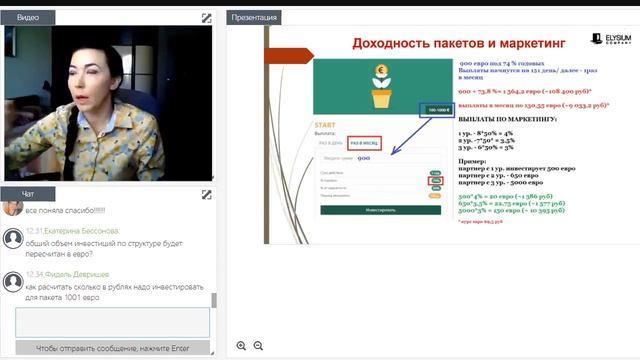Image resolution: width=640 pixels, height=360 pixels.
Task: Click the "Пример:" label on the slide
Action: (x=472, y=161)
